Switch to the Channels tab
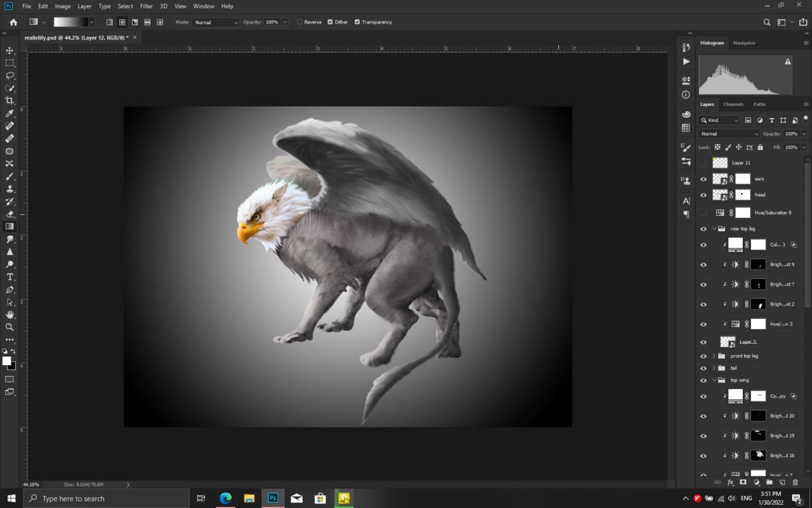 pos(733,104)
